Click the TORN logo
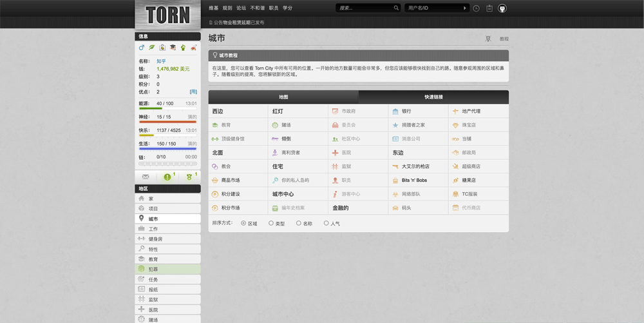644x323 pixels. 167,15
